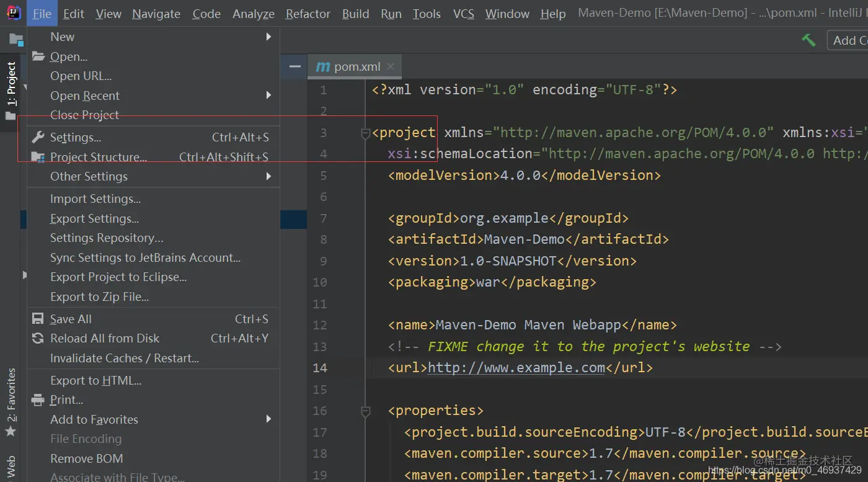Expand the Open Recent submenu arrow
Viewport: 868px width, 482px height.
[268, 95]
